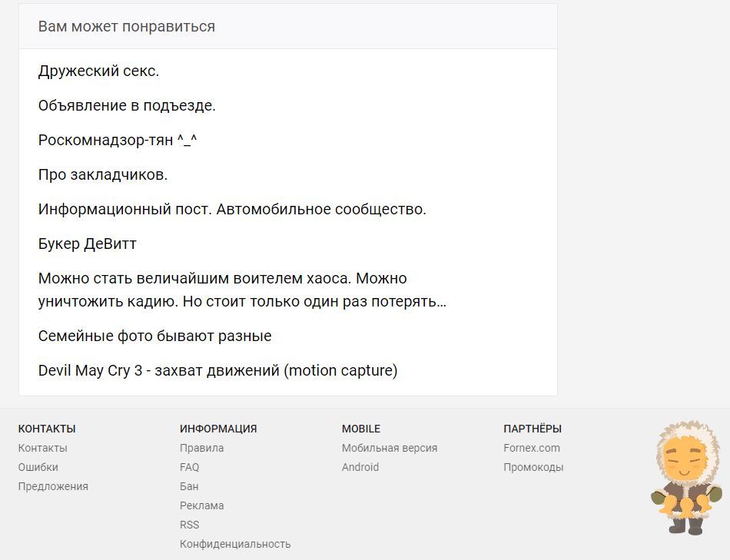The image size is (730, 560).
Task: Open "Семейные фото бывают разные" post
Action: click(154, 336)
